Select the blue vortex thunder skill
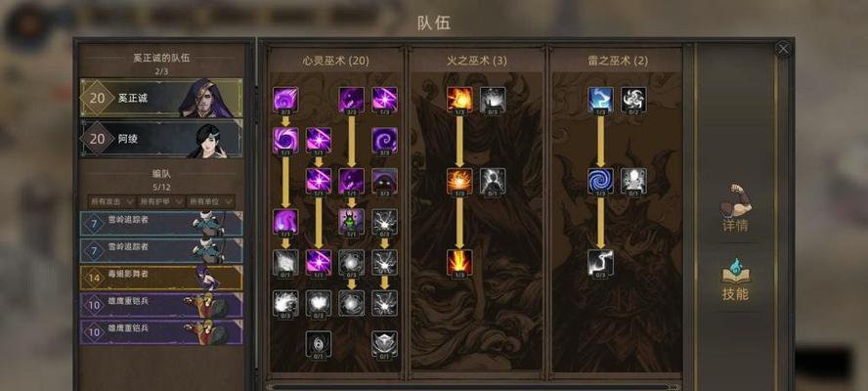This screenshot has width=868, height=391. click(x=600, y=181)
